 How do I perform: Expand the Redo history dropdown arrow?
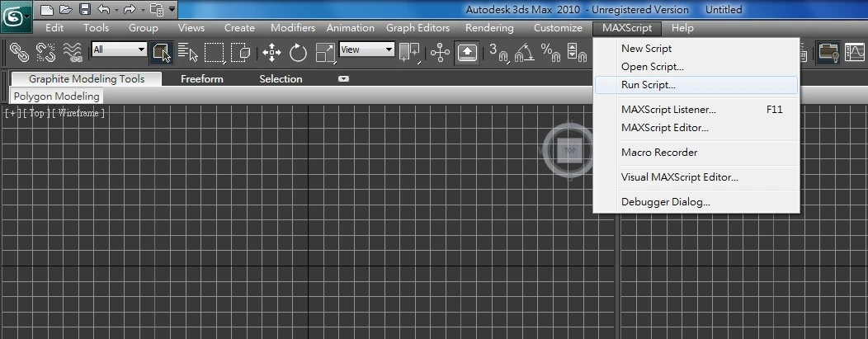(142, 10)
